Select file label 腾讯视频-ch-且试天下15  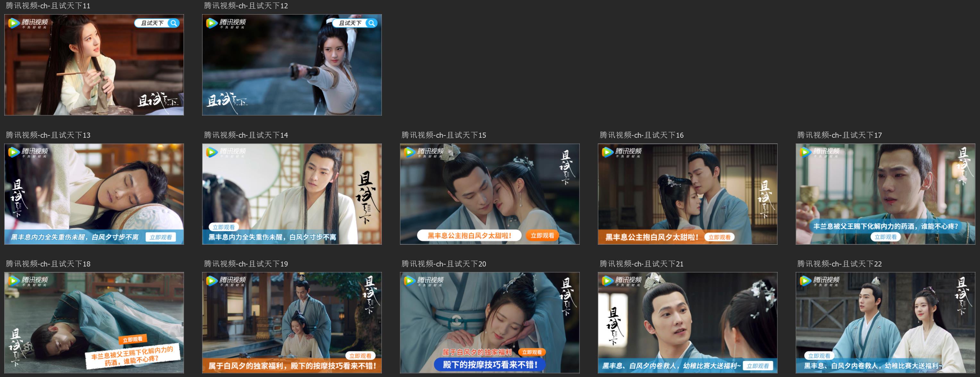[444, 135]
